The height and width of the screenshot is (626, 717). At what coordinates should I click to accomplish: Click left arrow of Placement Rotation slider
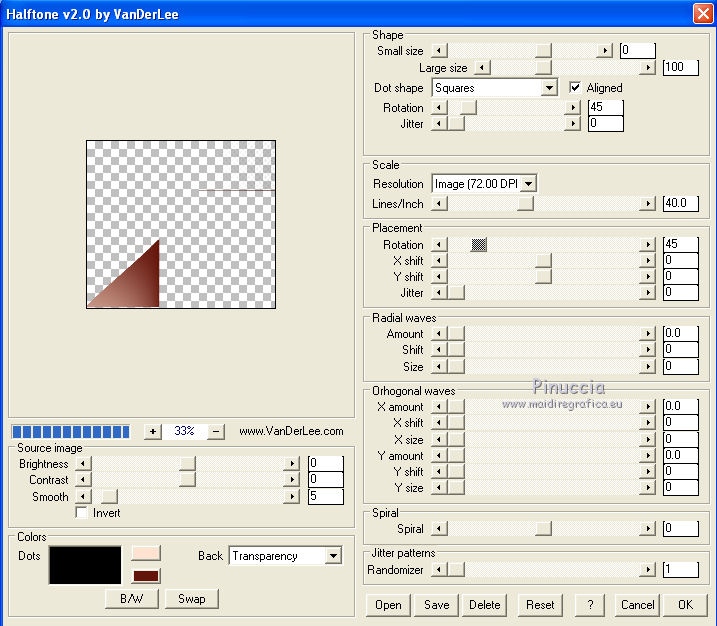[439, 245]
